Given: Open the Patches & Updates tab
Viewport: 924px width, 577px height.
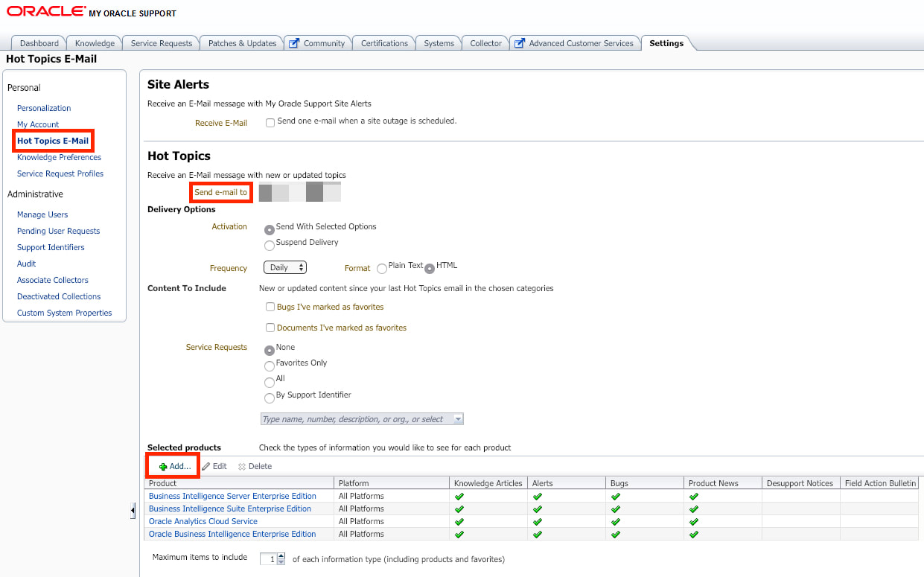Looking at the screenshot, I should (x=242, y=43).
